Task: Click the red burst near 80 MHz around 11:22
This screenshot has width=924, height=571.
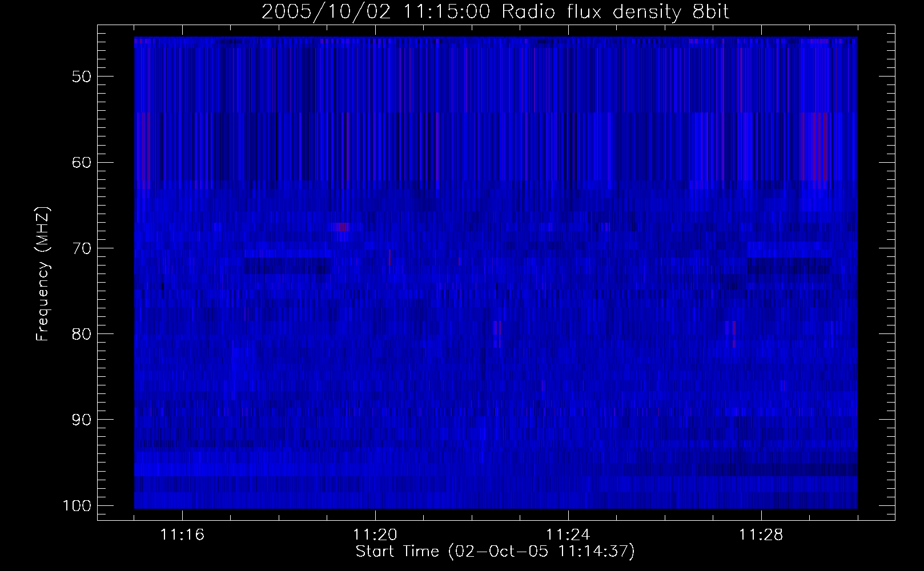Action: coord(497,333)
